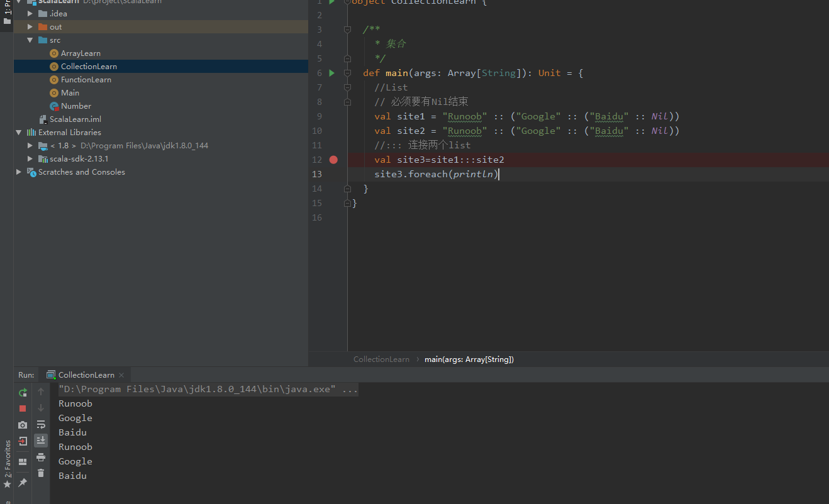Click the ArrayLearn object icon
Image resolution: width=829 pixels, height=504 pixels.
[54, 53]
